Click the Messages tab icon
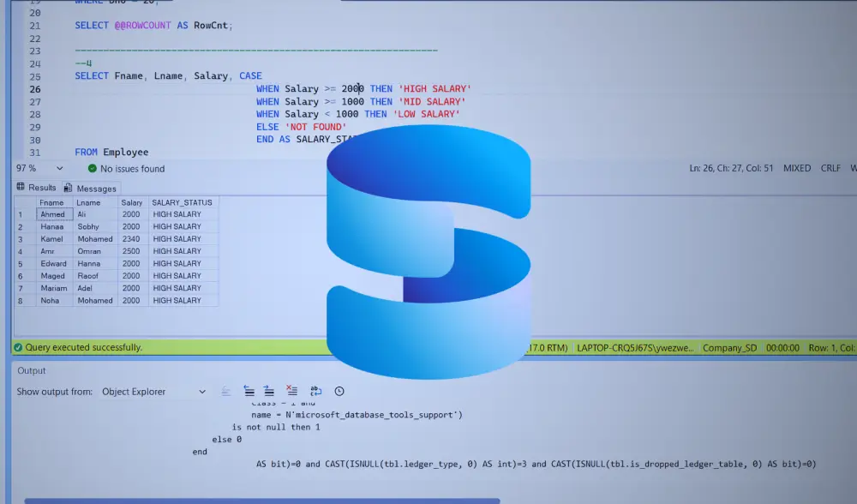The height and width of the screenshot is (504, 857). [68, 188]
